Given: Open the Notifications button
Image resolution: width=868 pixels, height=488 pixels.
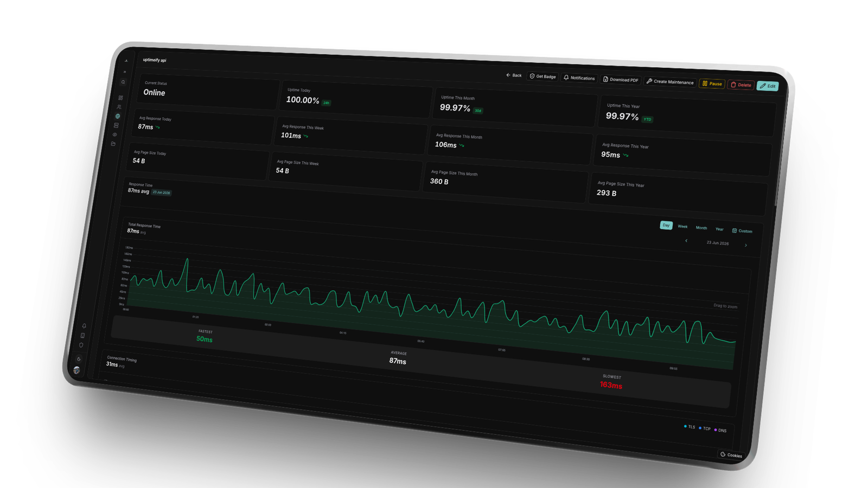Looking at the screenshot, I should 579,78.
